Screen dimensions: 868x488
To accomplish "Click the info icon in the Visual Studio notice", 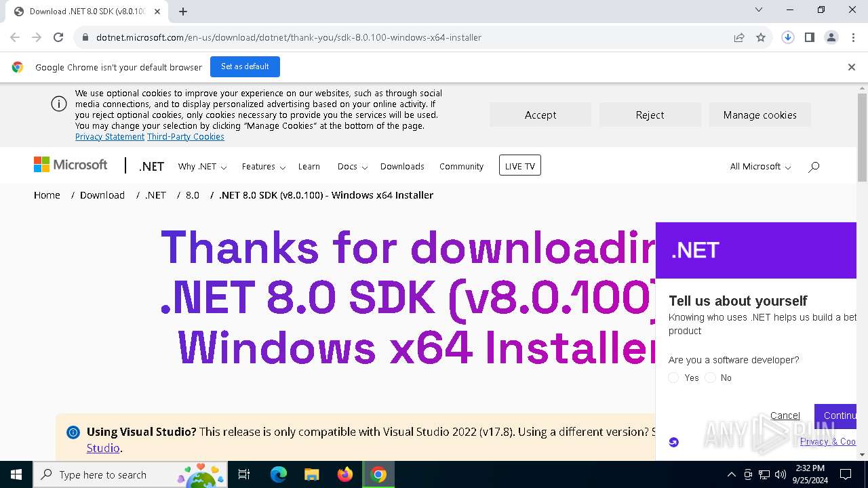I will pos(73,432).
